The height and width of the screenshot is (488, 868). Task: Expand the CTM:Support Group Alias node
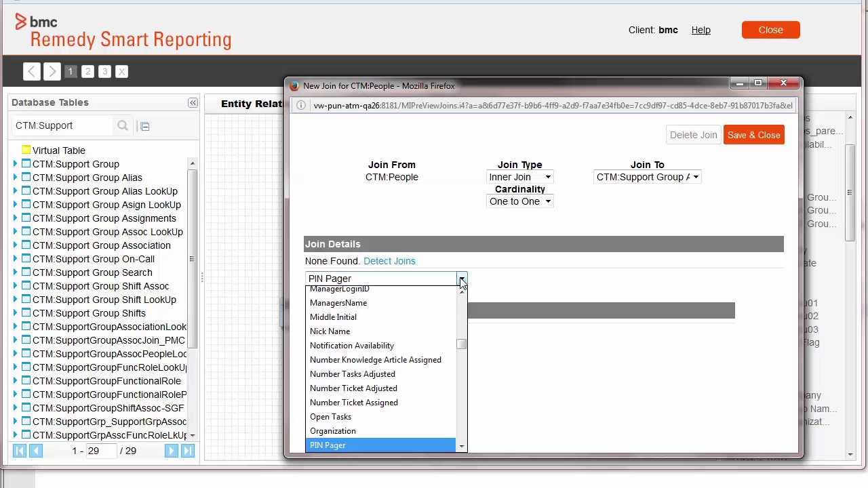(16, 177)
